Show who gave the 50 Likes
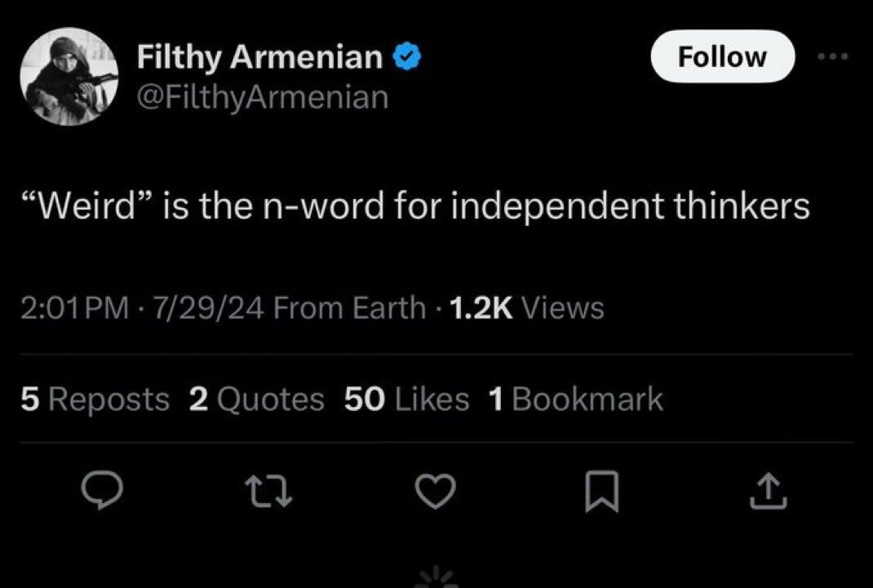Viewport: 873px width, 588px height. pyautogui.click(x=407, y=400)
